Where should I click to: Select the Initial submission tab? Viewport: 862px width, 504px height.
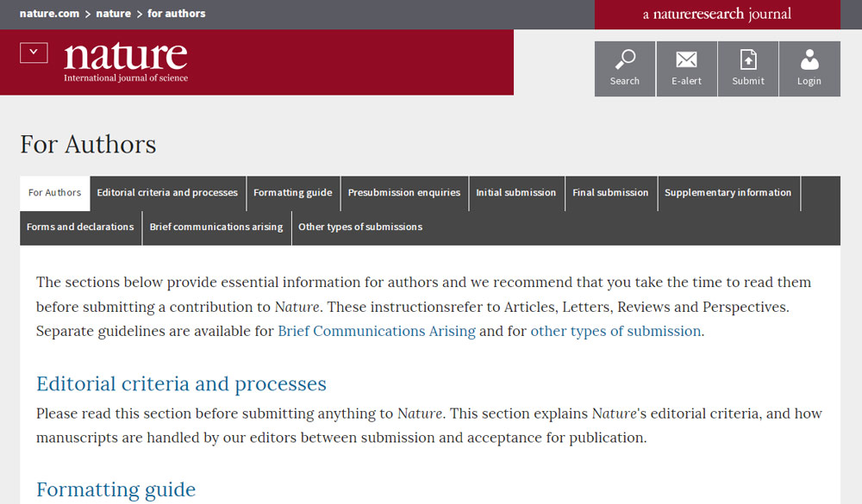pyautogui.click(x=515, y=193)
